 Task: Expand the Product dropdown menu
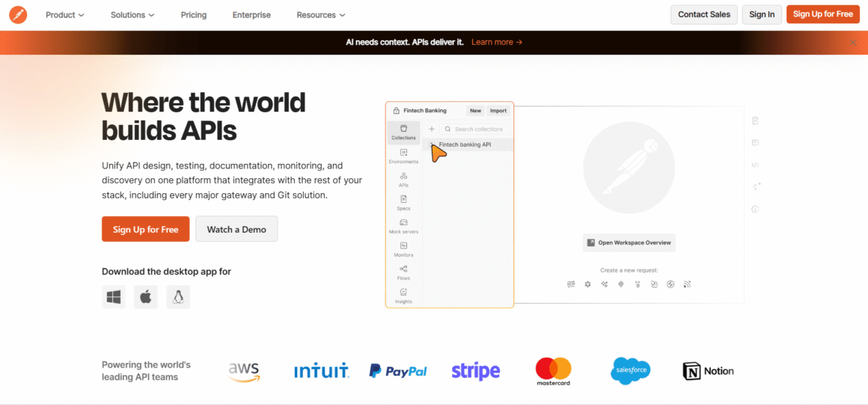pyautogui.click(x=65, y=15)
